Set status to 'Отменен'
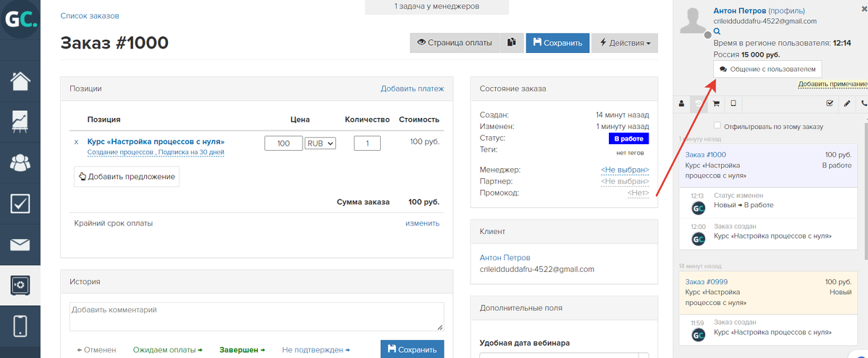This screenshot has height=358, width=868. [97, 350]
